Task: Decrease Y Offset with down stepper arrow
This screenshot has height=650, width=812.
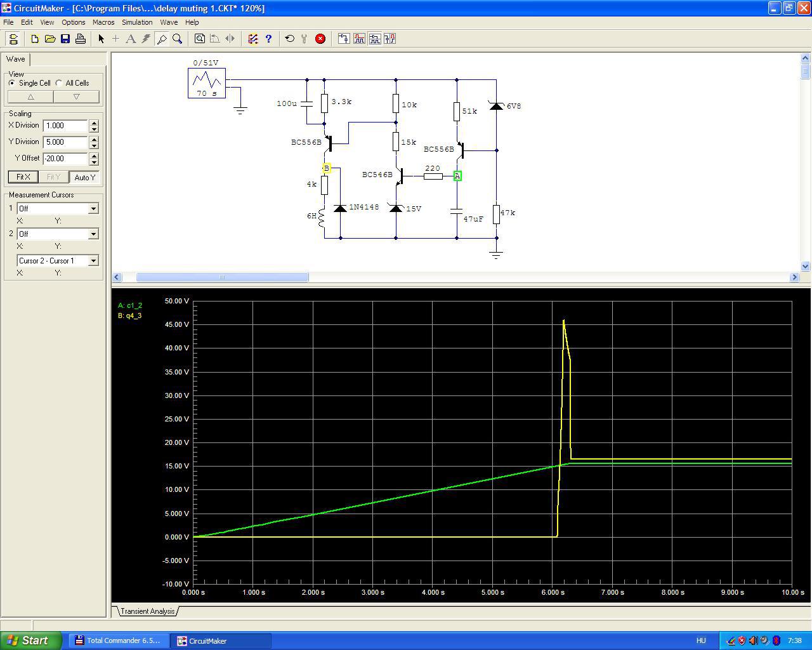Action: point(94,162)
